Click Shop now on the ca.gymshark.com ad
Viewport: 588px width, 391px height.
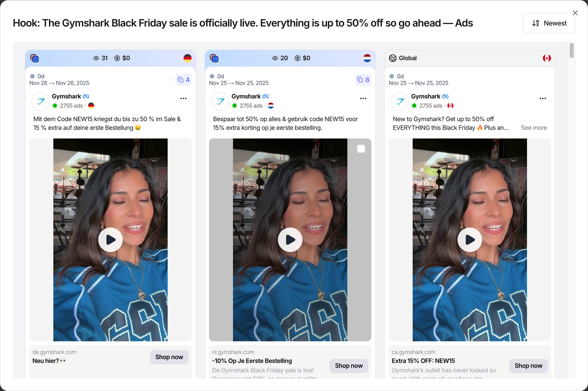point(528,366)
